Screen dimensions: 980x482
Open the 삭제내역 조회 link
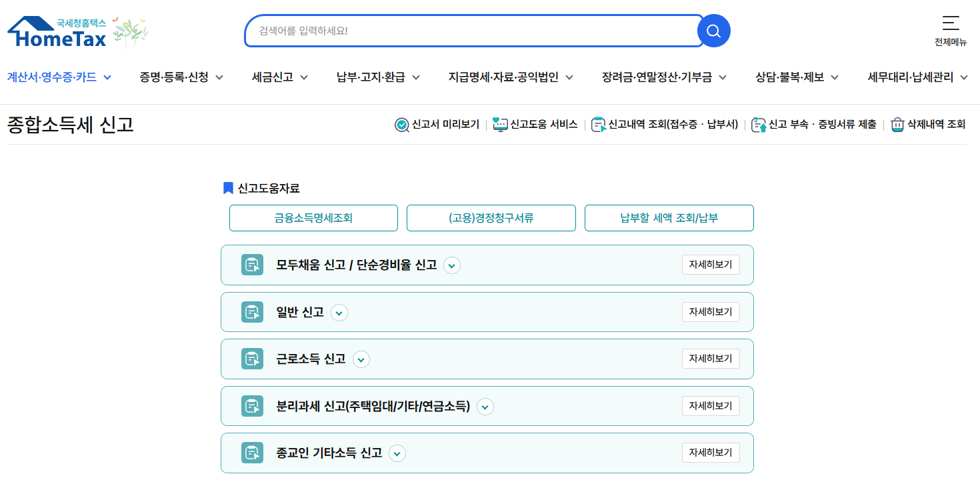click(x=936, y=125)
